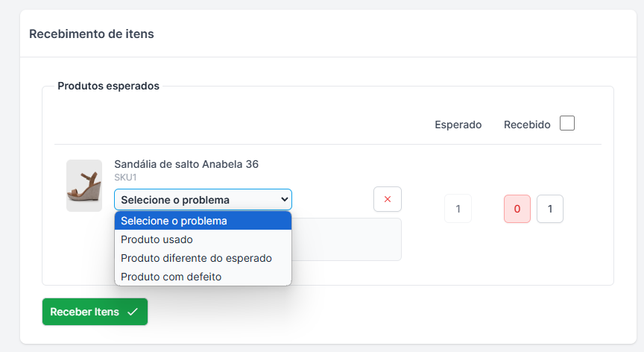
Task: Select the 1 received quantity box
Action: [x=550, y=209]
